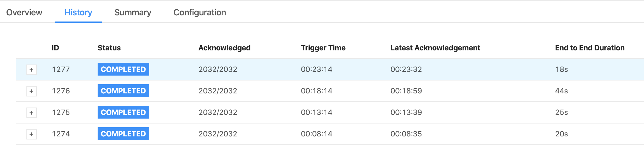Select trigger time 00:23:14 cell
This screenshot has height=145, width=644.
tap(316, 69)
